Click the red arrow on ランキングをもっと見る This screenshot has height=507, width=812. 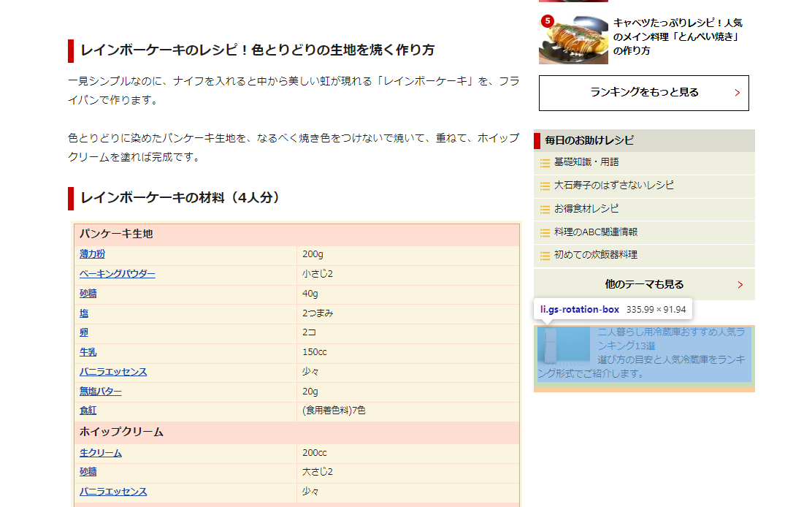click(x=739, y=93)
